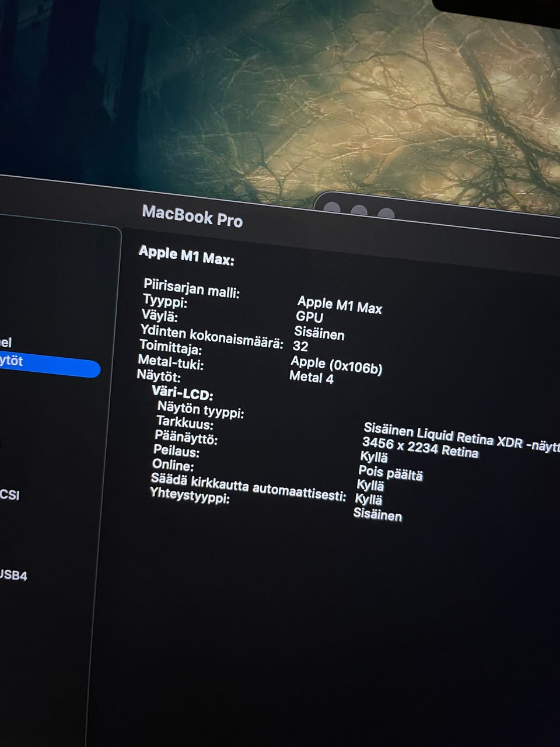Click the core count value 32
Screen dimensions: 560x747
300,346
